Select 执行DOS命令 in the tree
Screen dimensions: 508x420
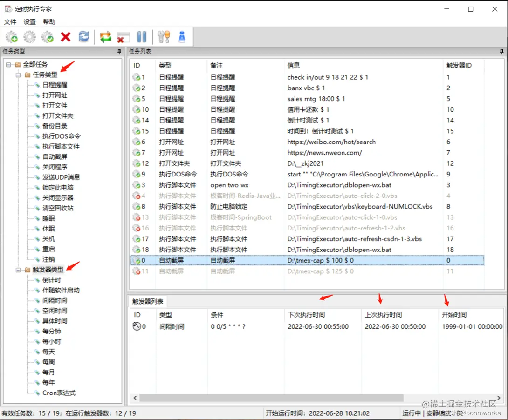point(61,136)
